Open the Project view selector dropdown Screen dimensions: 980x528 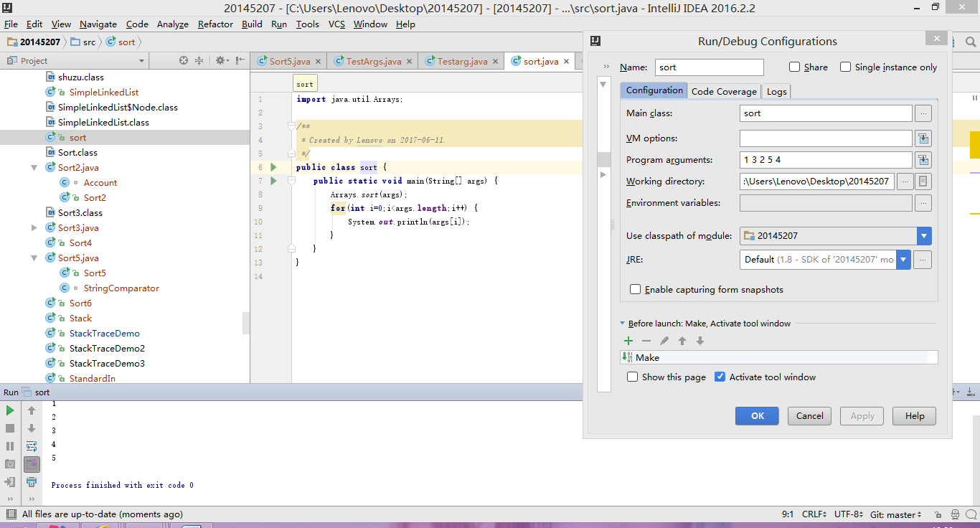142,61
